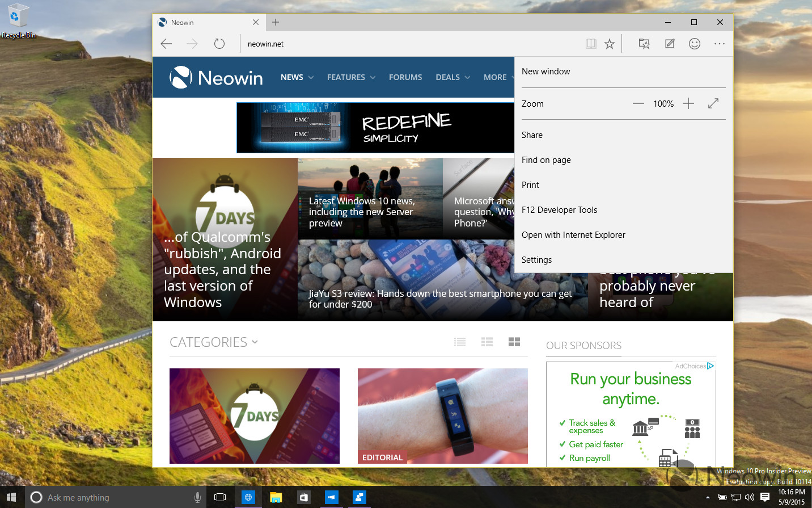
Task: Open the Microsoft answers question article
Action: pos(479,199)
